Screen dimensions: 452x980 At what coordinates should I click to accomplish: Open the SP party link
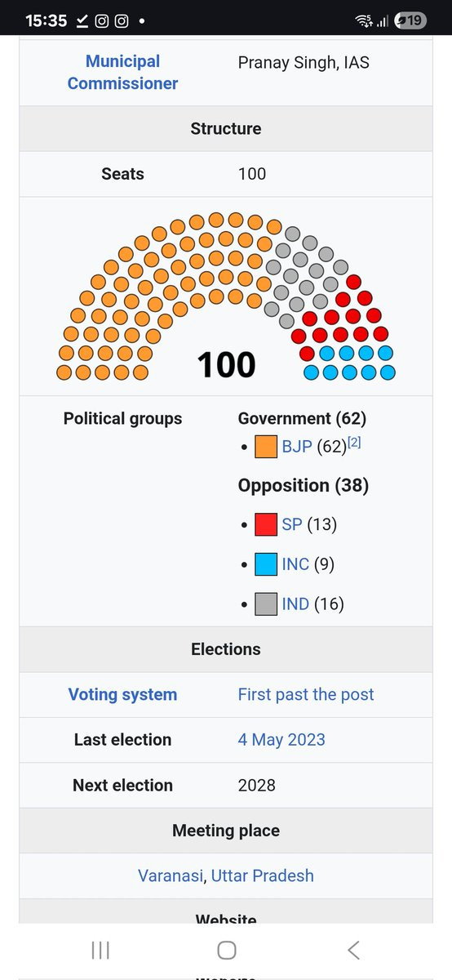tap(291, 524)
